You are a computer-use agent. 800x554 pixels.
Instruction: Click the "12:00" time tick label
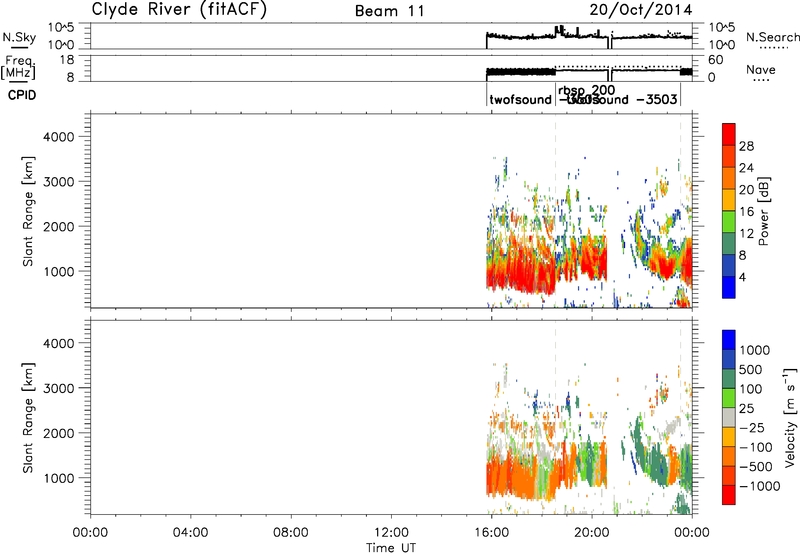[391, 533]
